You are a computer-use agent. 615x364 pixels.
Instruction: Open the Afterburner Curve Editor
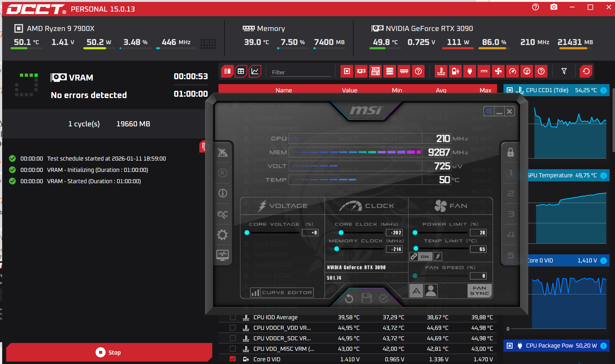point(282,293)
